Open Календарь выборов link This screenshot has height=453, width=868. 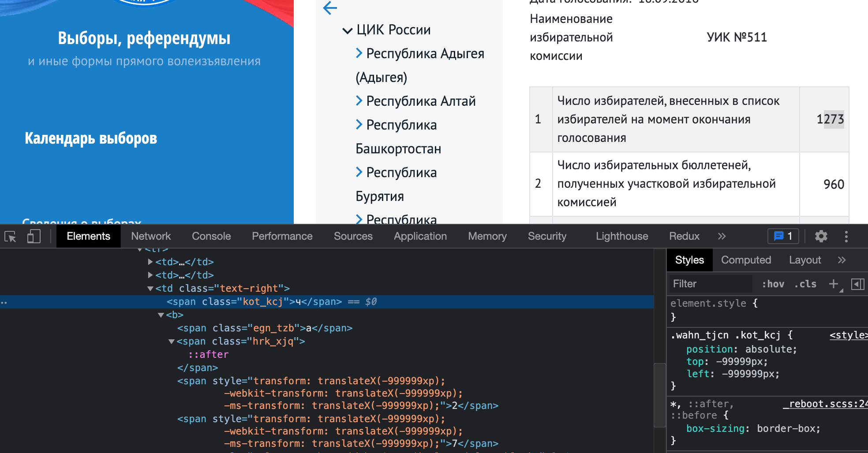point(91,138)
